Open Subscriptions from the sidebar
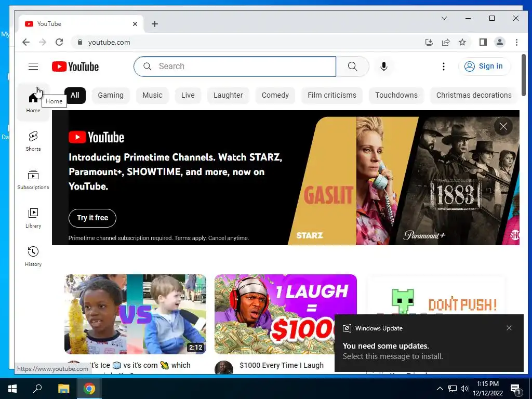This screenshot has height=399, width=532. tap(33, 179)
